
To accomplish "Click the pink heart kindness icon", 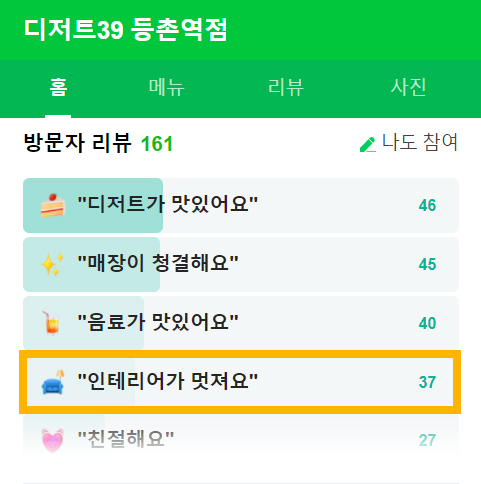I will click(x=52, y=440).
